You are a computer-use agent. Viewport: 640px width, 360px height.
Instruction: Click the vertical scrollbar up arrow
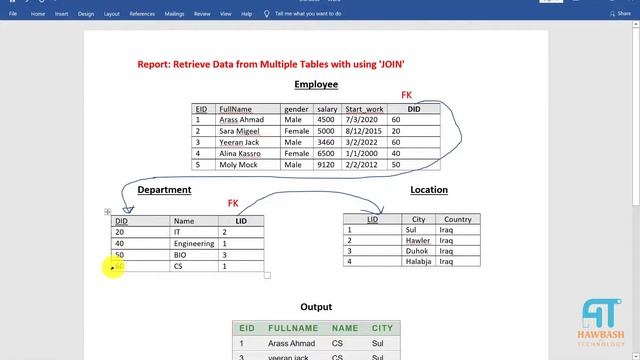[636, 24]
